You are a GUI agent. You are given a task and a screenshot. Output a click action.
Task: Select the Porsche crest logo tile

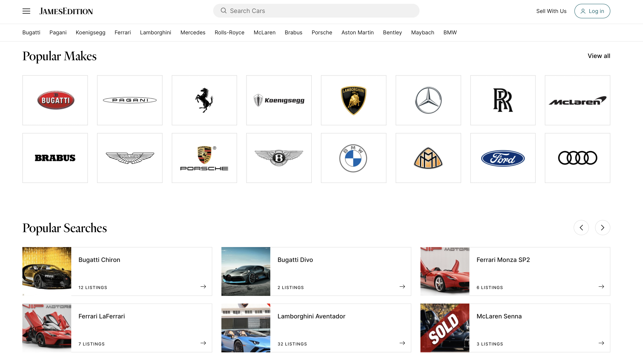[204, 158]
